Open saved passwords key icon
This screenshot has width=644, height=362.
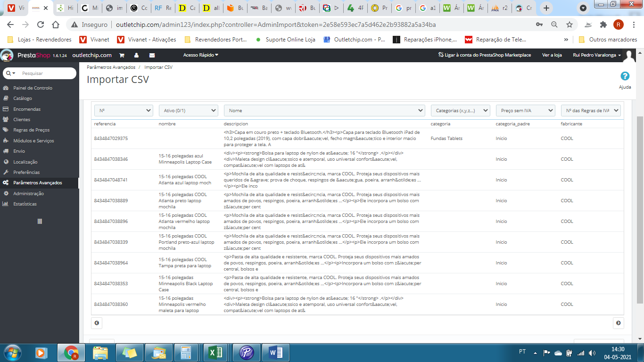point(539,25)
